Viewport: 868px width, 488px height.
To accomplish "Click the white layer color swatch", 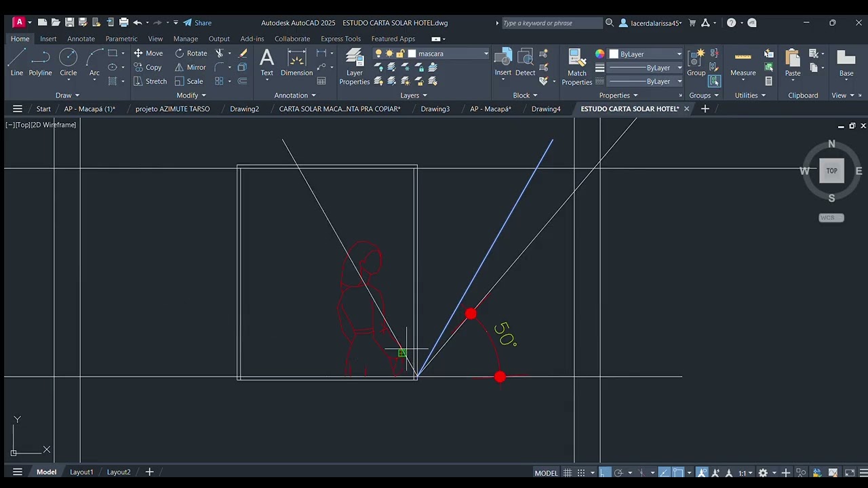I will point(412,54).
